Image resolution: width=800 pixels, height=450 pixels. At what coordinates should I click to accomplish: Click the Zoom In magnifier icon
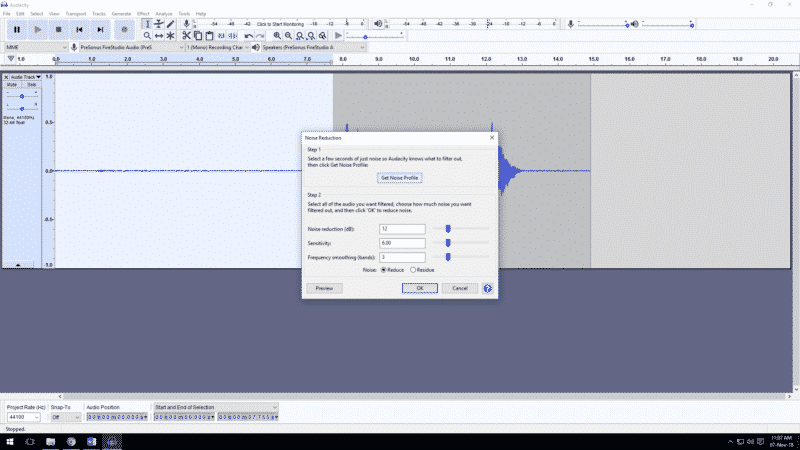tap(276, 36)
